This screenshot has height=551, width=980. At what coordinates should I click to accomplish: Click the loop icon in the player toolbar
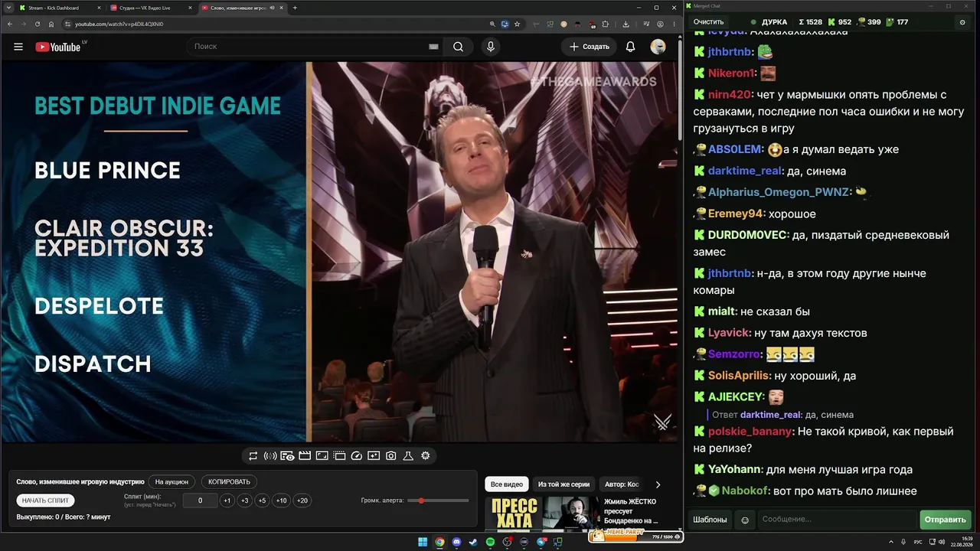[x=253, y=456]
